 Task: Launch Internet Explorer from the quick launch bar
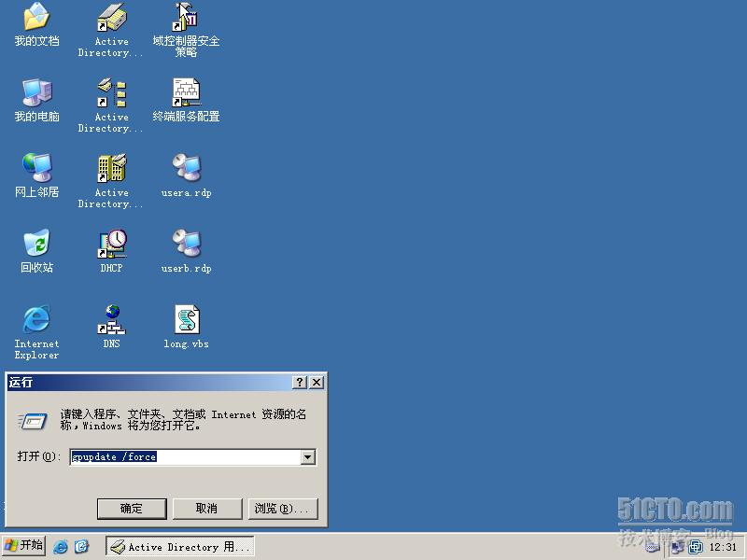click(61, 546)
